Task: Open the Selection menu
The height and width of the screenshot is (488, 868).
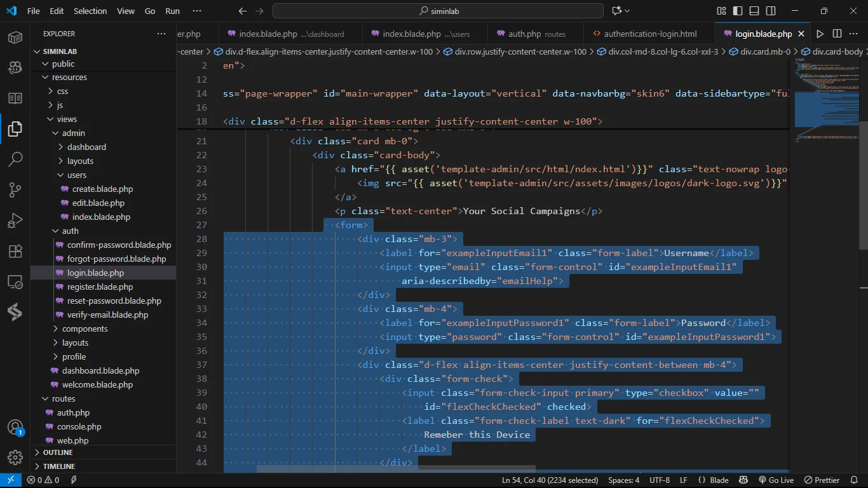Action: (x=90, y=11)
